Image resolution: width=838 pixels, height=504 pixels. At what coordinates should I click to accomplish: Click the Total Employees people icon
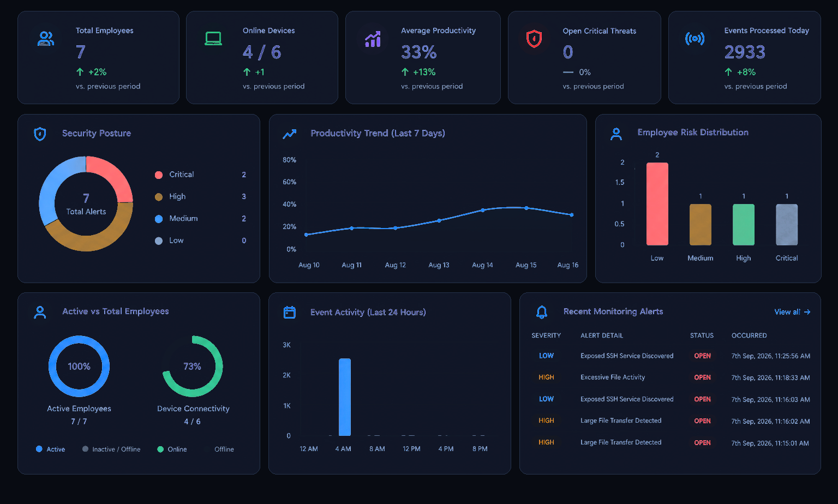click(46, 39)
